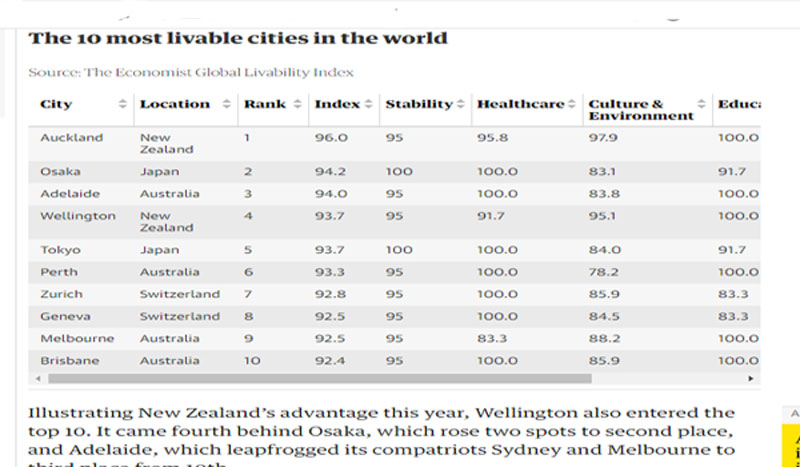Viewport: 800px width, 467px height.
Task: Click the scrollbar's left arrow
Action: (37, 379)
